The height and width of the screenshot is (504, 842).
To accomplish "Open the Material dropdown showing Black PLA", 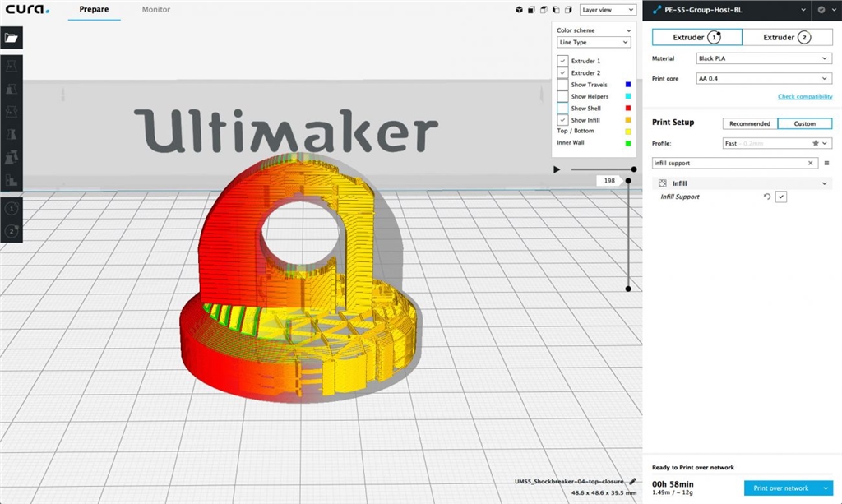I will [x=764, y=58].
